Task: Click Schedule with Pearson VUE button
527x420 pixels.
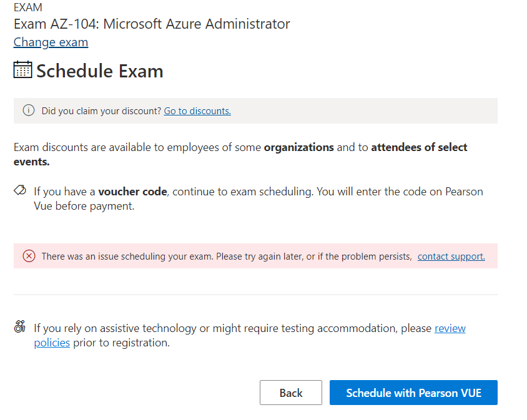Action: coord(413,393)
